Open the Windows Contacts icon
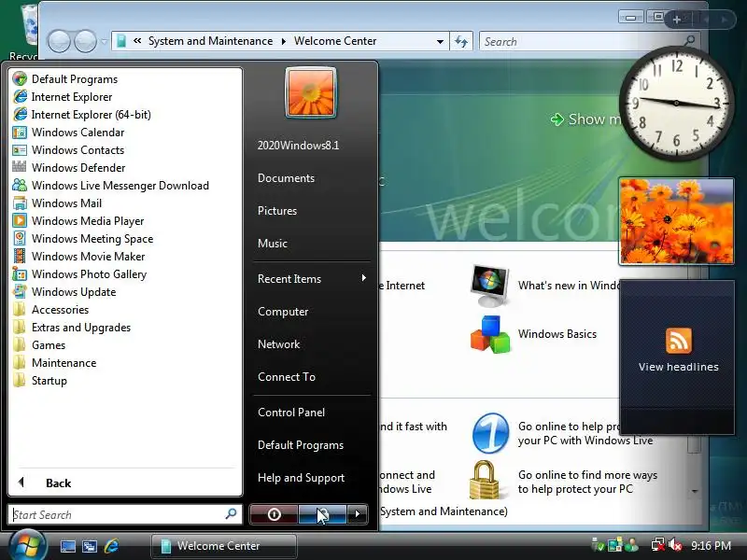 20,150
